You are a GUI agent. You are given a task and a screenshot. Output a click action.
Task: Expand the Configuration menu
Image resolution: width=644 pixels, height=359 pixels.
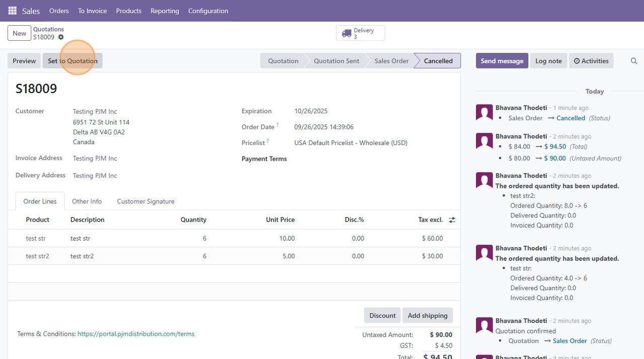pyautogui.click(x=208, y=11)
